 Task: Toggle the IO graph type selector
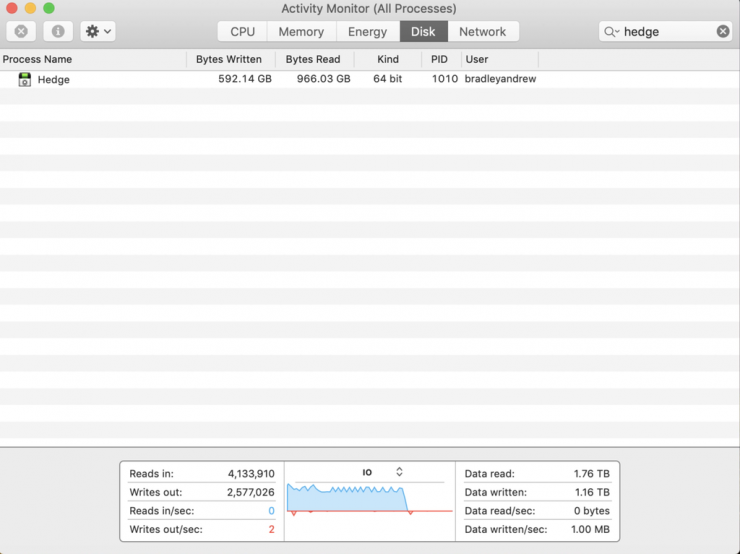(x=399, y=472)
